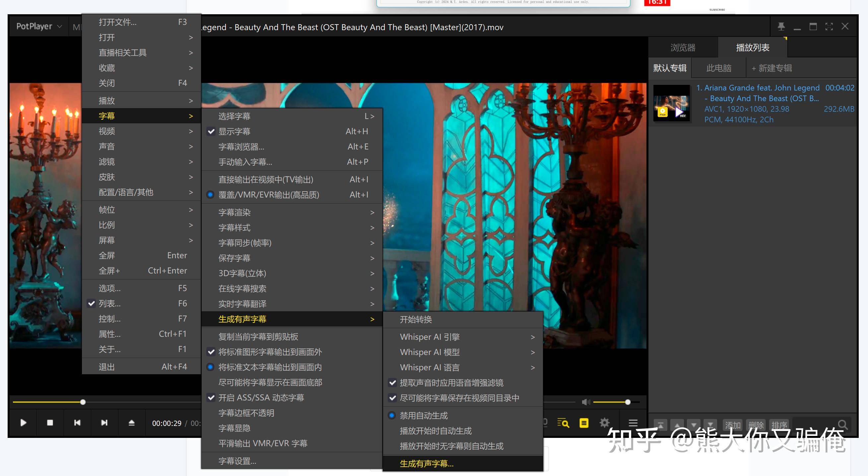Click 打开文件... in the main menu
Viewport: 868px width, 476px height.
click(x=142, y=22)
